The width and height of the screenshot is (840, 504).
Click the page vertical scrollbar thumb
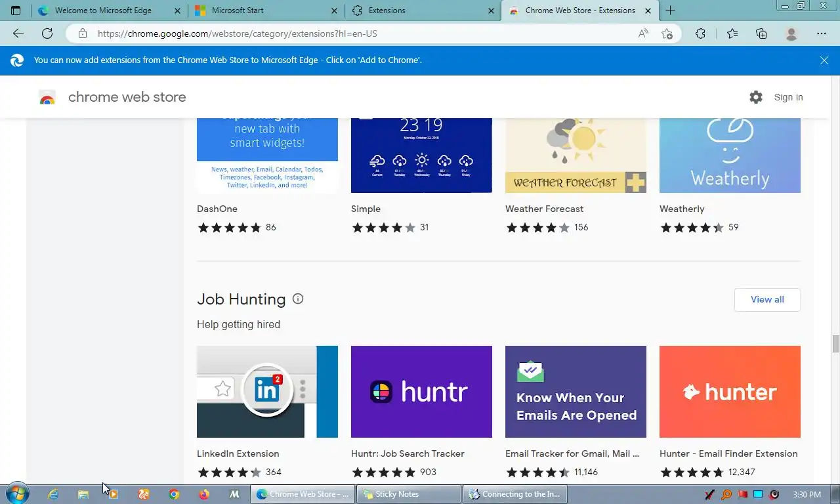tap(835, 344)
